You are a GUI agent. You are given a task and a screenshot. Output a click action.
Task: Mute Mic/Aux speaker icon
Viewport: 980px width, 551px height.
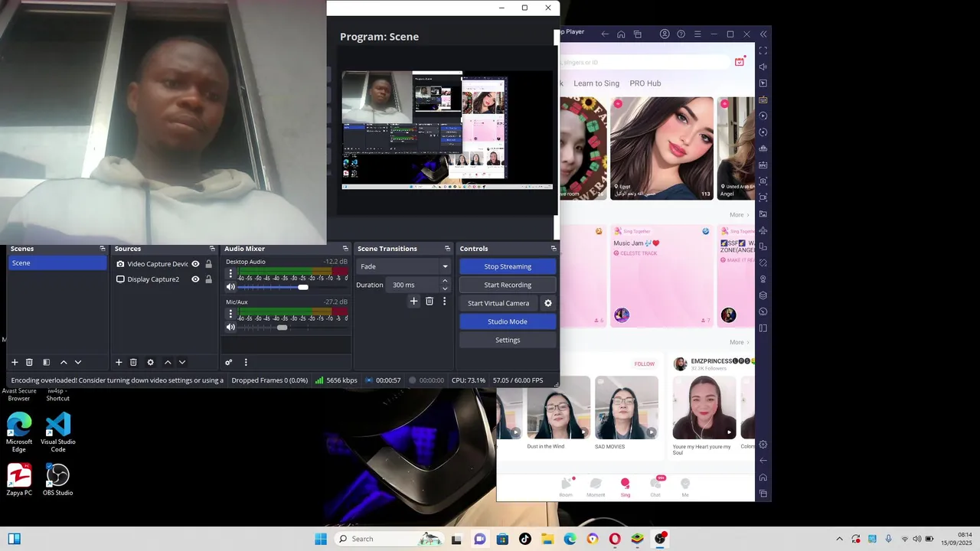(230, 328)
